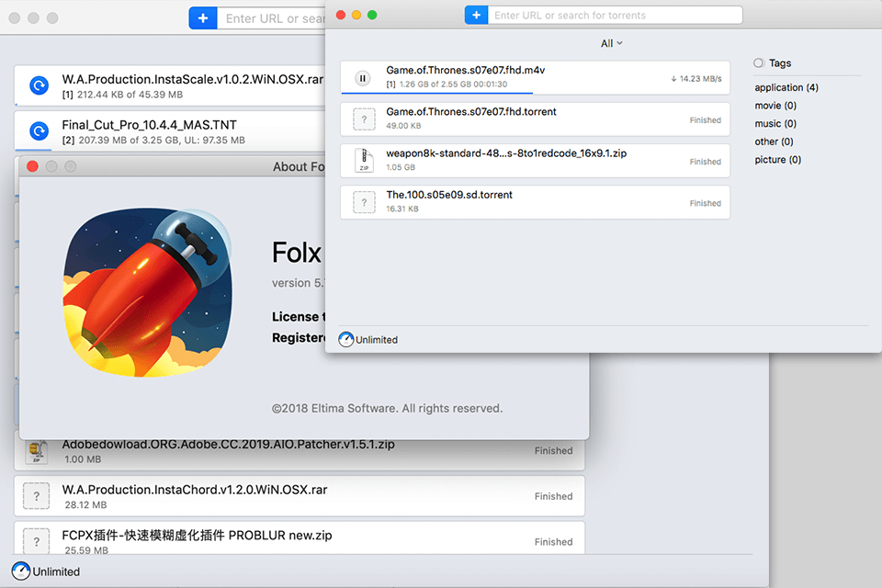Select the Adobedowload.ORG.Adobe.CC.2019 patcher file name

point(228,445)
